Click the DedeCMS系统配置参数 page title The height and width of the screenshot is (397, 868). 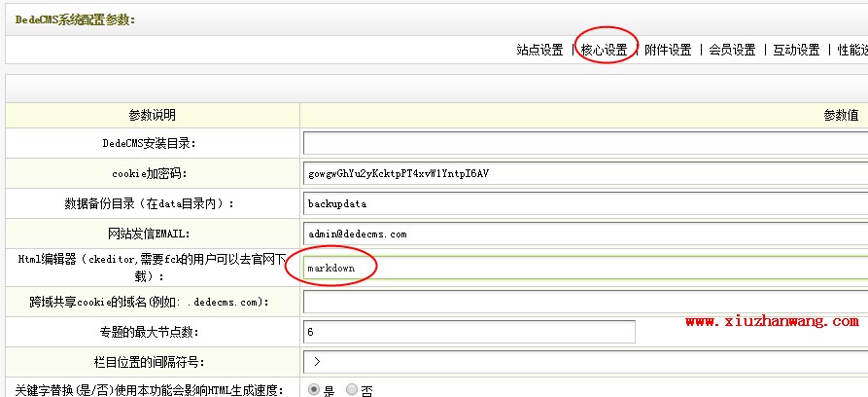pos(75,18)
